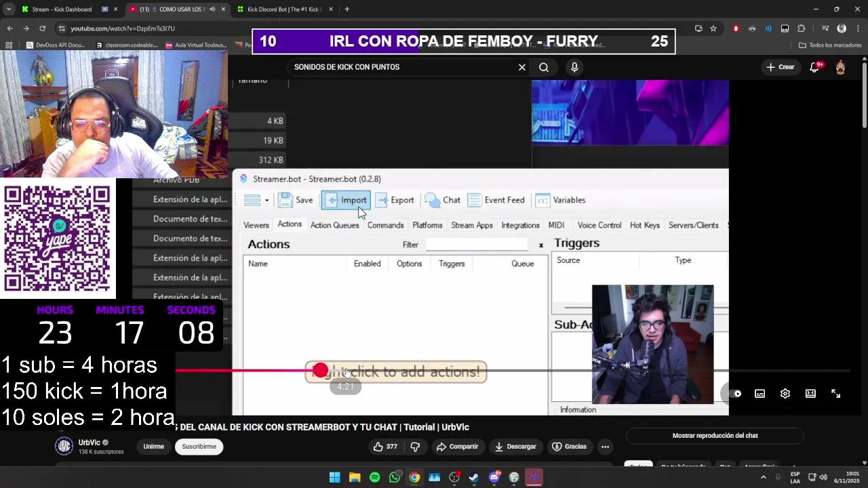Click the Unirme button
Image resolution: width=868 pixels, height=488 pixels.
click(153, 447)
